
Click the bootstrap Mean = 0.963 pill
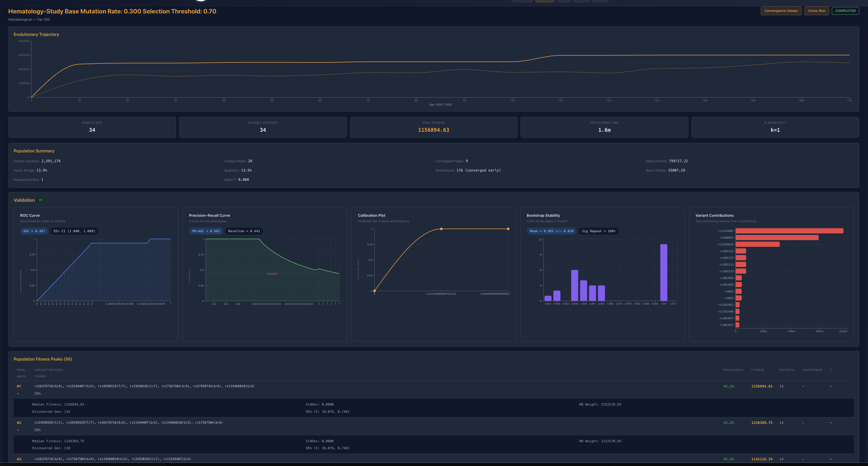[551, 231]
